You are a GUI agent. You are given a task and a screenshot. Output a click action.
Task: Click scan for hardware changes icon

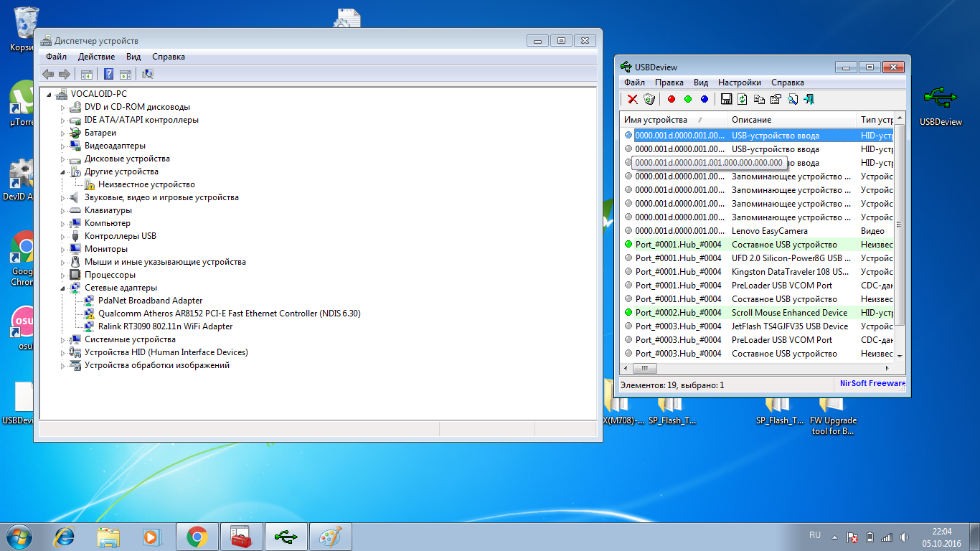coord(148,74)
